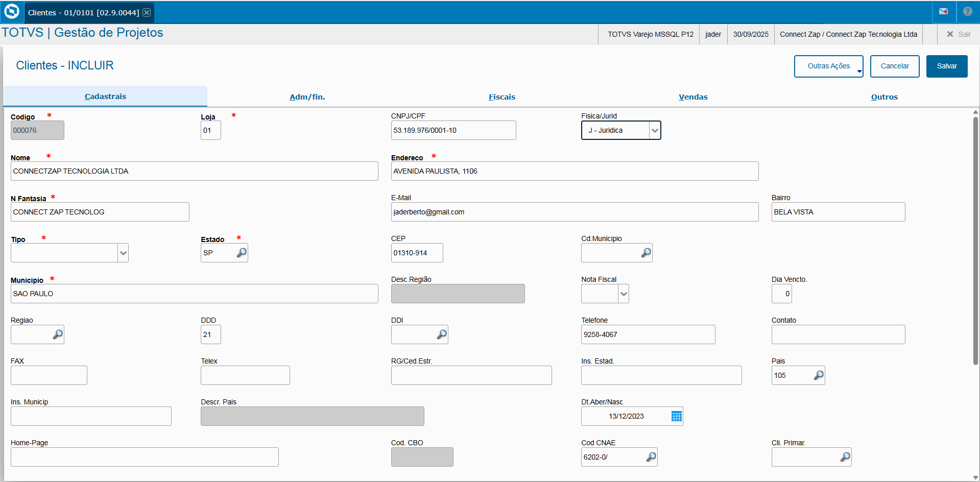Click the Cod CNAE lookup magnifier icon

(x=651, y=457)
